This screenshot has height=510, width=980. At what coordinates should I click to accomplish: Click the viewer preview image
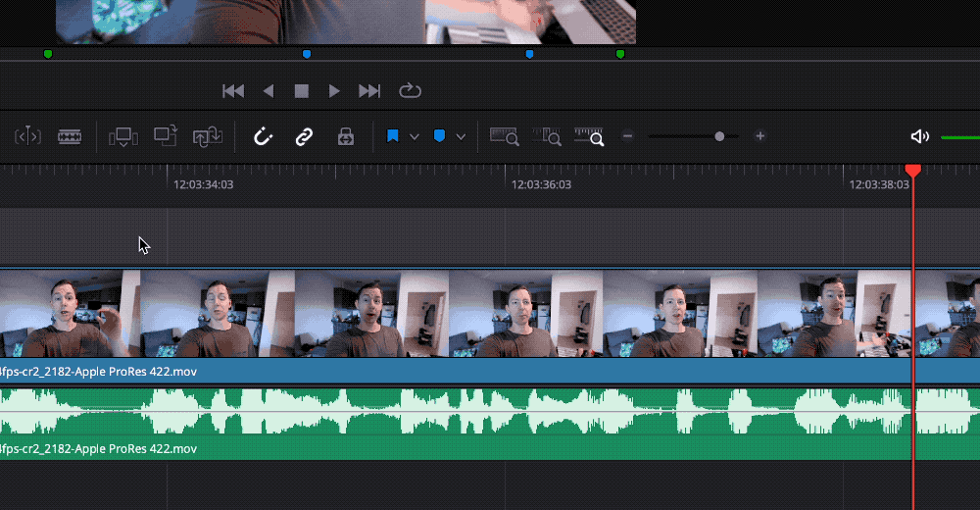[x=346, y=22]
